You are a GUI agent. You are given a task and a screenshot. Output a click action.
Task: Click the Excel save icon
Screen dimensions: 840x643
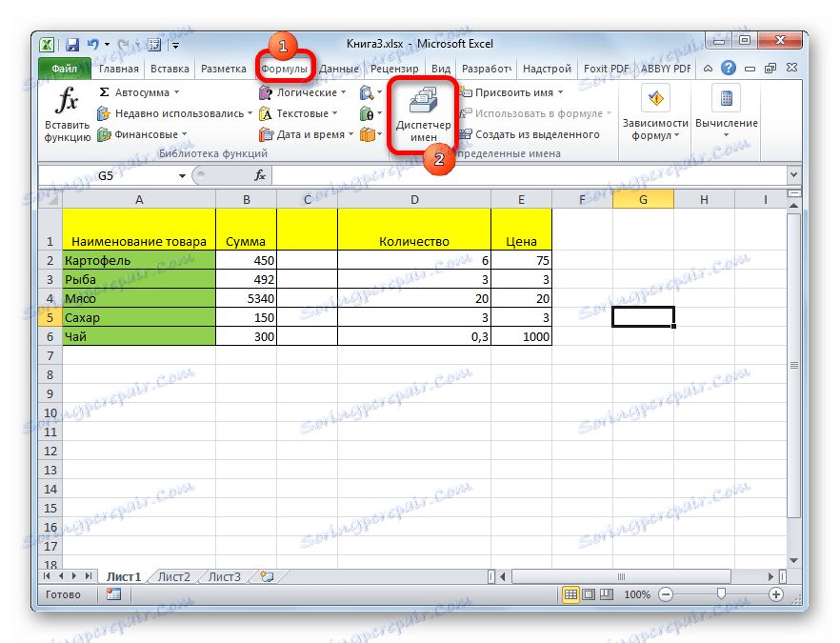coord(71,43)
